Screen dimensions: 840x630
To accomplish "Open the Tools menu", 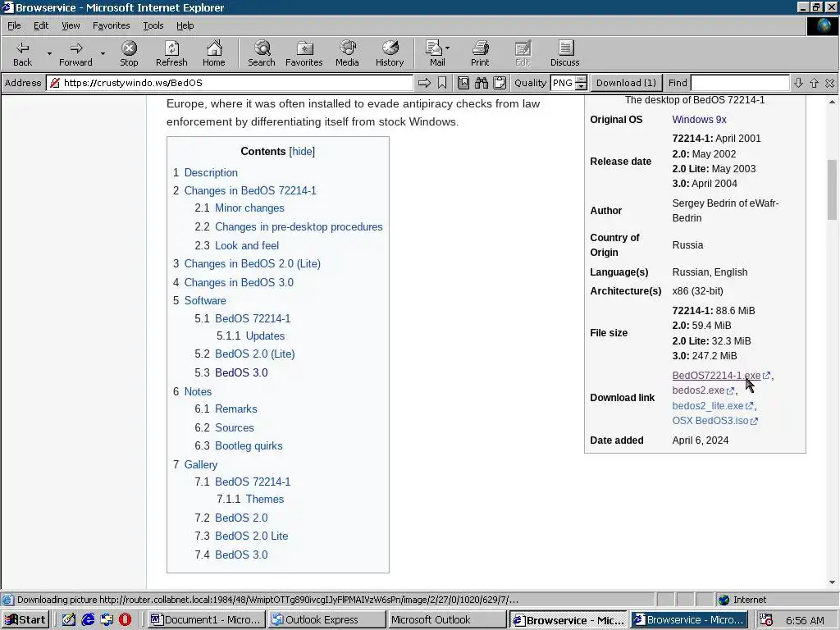I will [x=153, y=25].
